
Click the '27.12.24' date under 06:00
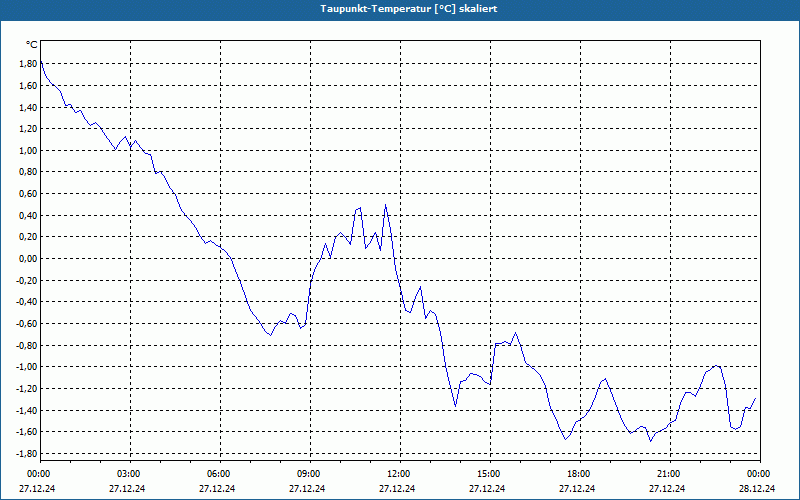coord(217,488)
